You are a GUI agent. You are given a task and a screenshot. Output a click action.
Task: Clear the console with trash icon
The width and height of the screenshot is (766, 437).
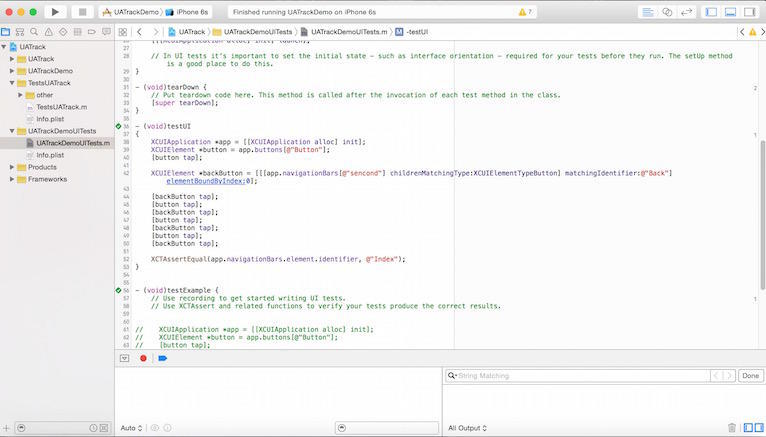pos(732,428)
